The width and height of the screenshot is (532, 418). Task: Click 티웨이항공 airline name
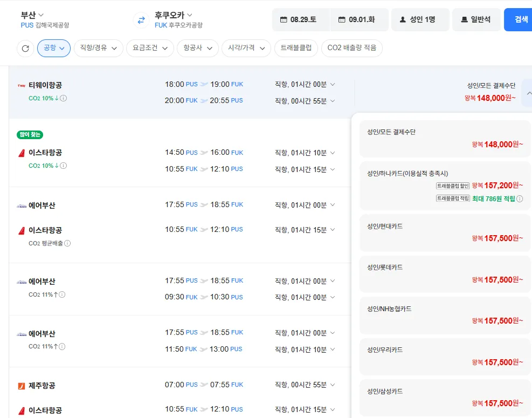[45, 85]
